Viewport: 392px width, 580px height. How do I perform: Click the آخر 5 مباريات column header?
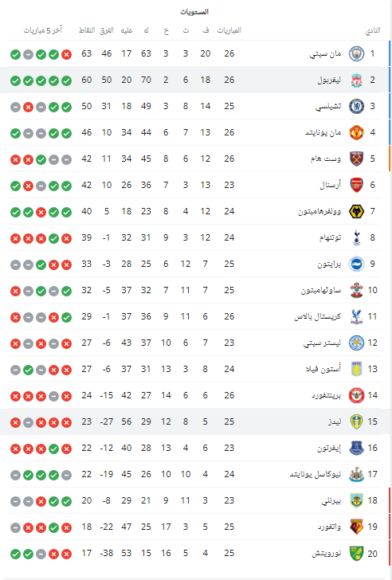pyautogui.click(x=43, y=30)
